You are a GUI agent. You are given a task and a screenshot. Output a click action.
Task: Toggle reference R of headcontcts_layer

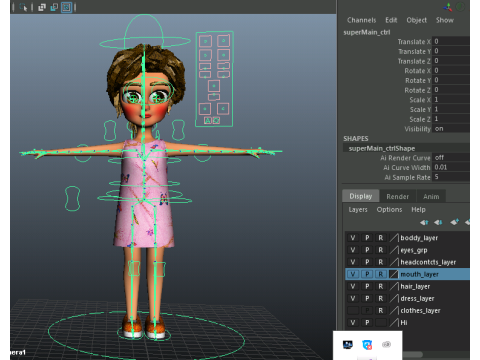point(381,262)
